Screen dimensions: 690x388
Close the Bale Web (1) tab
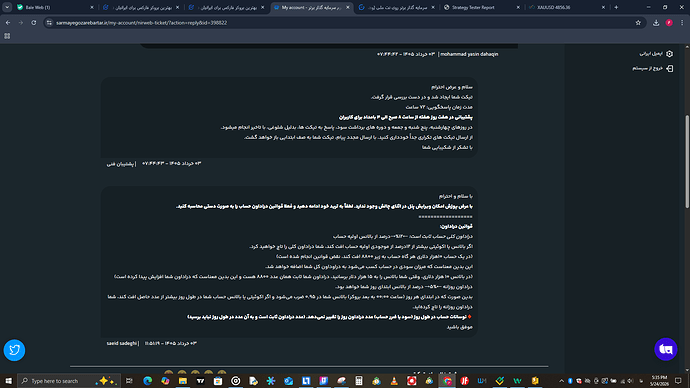(x=92, y=7)
